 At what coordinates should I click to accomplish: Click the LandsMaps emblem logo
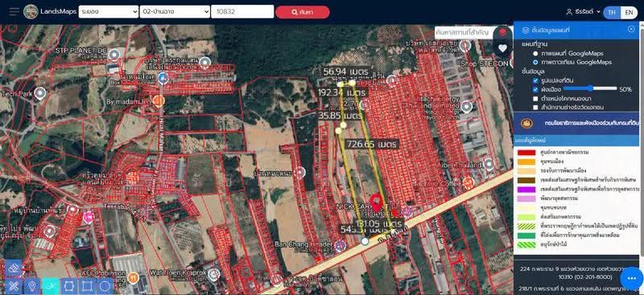click(x=31, y=11)
